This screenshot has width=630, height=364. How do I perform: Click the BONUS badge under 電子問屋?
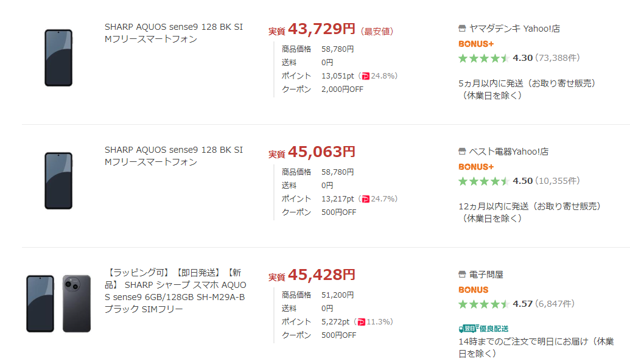click(x=473, y=290)
